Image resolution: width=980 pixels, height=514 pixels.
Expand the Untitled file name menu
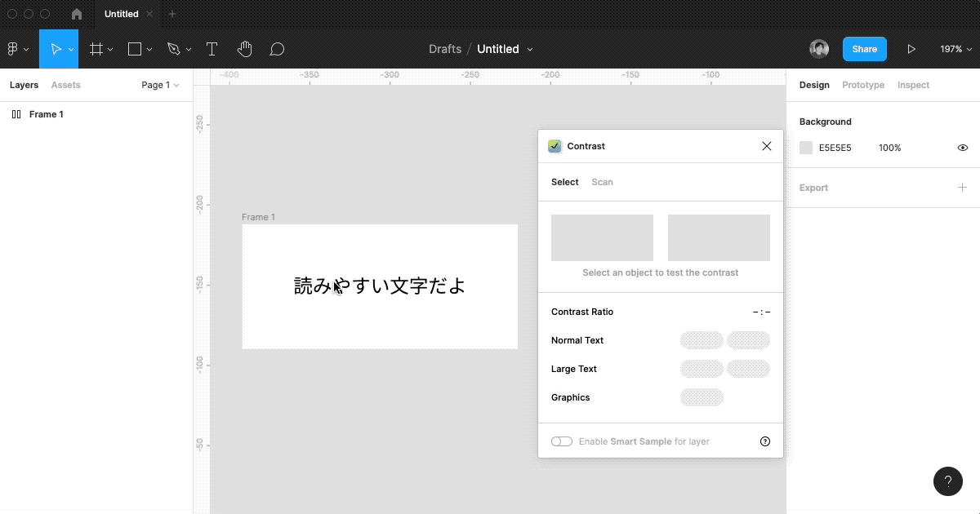tap(530, 49)
